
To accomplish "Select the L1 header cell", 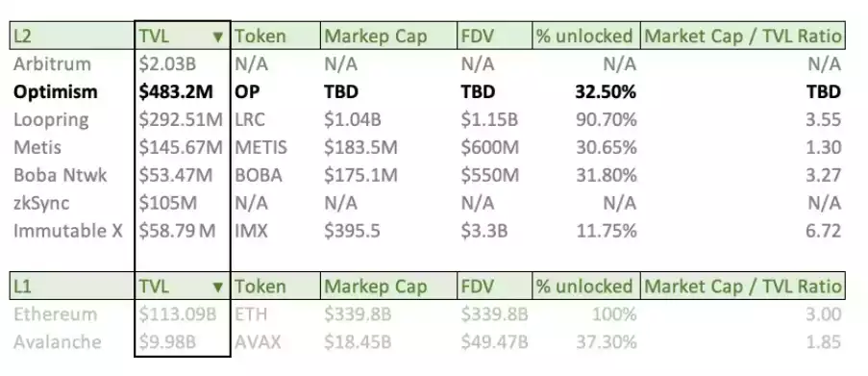I will (72, 287).
